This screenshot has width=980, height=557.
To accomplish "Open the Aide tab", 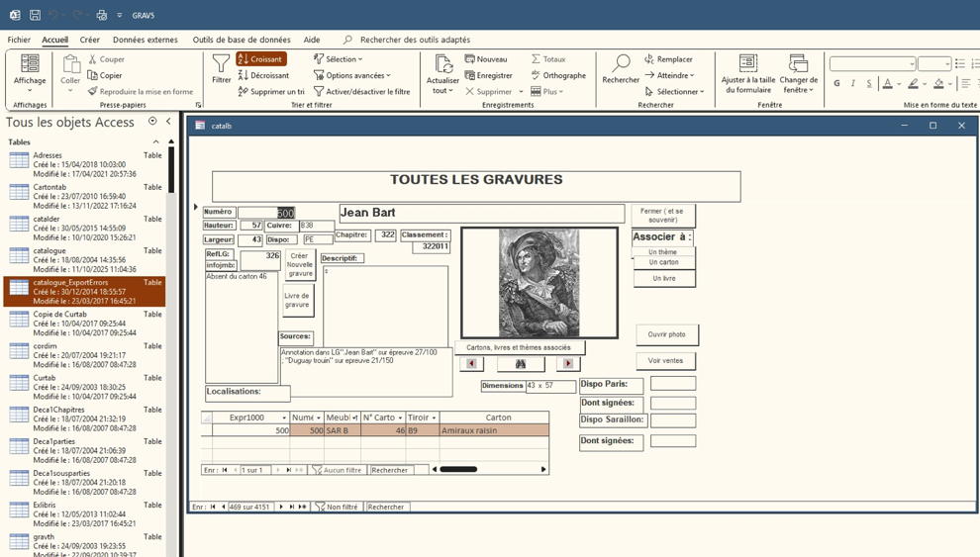I will (312, 40).
